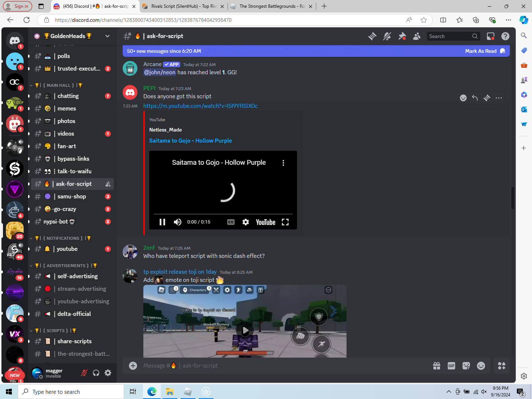Show pinned messages
532x399 pixels.
(x=402, y=36)
